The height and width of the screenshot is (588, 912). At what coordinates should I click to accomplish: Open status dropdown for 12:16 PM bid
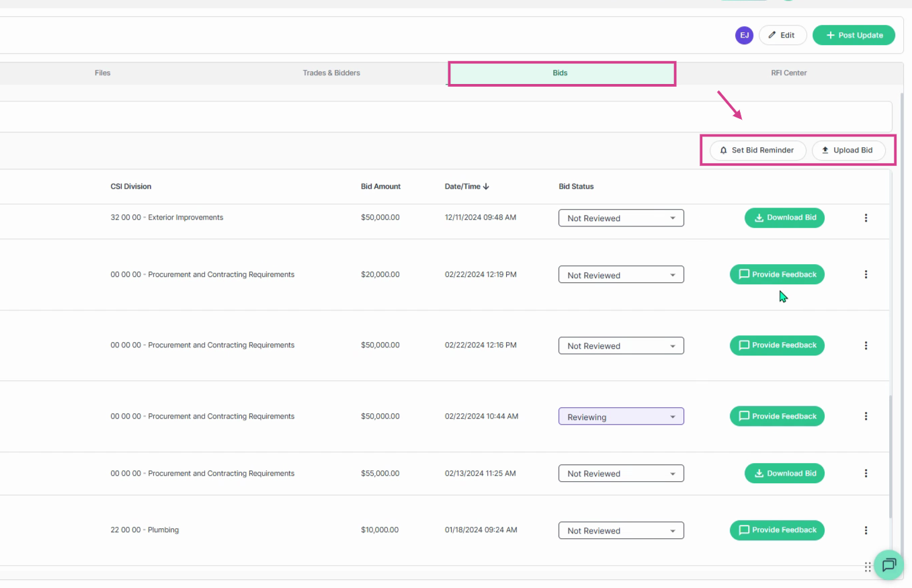tap(621, 345)
